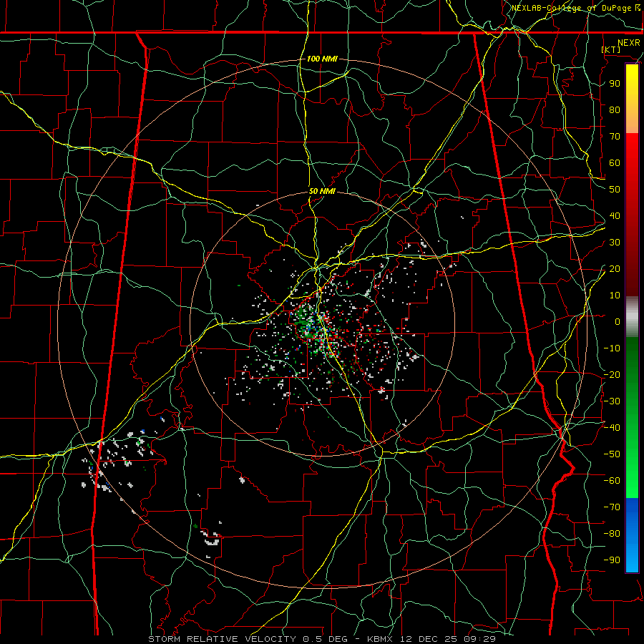Click the 80 knot scale label
The height and width of the screenshot is (644, 644).
pos(615,109)
